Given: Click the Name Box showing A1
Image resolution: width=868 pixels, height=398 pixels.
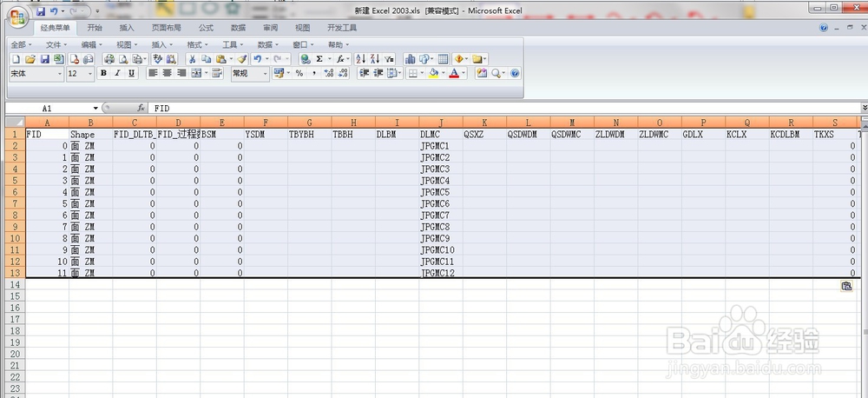Looking at the screenshot, I should pyautogui.click(x=48, y=108).
